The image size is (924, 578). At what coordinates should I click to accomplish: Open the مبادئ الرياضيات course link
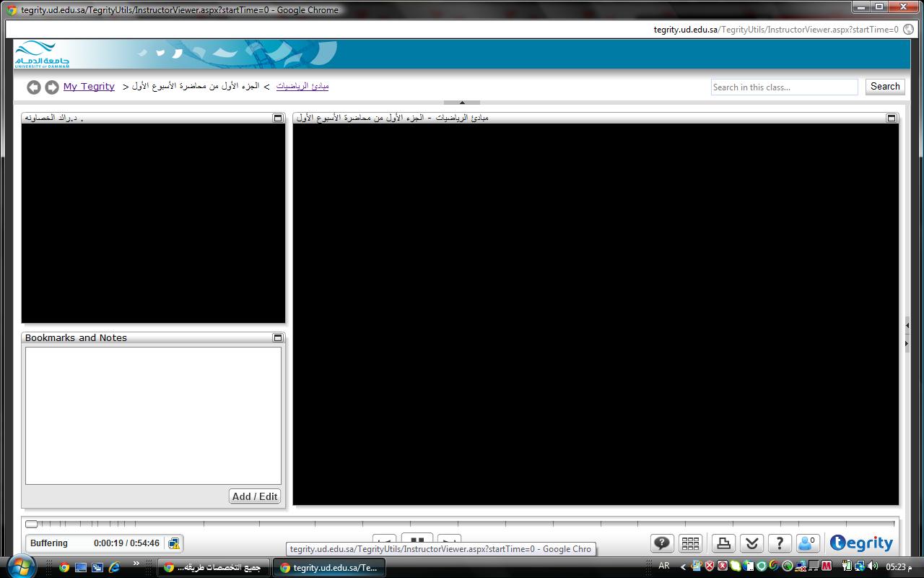[x=302, y=86]
